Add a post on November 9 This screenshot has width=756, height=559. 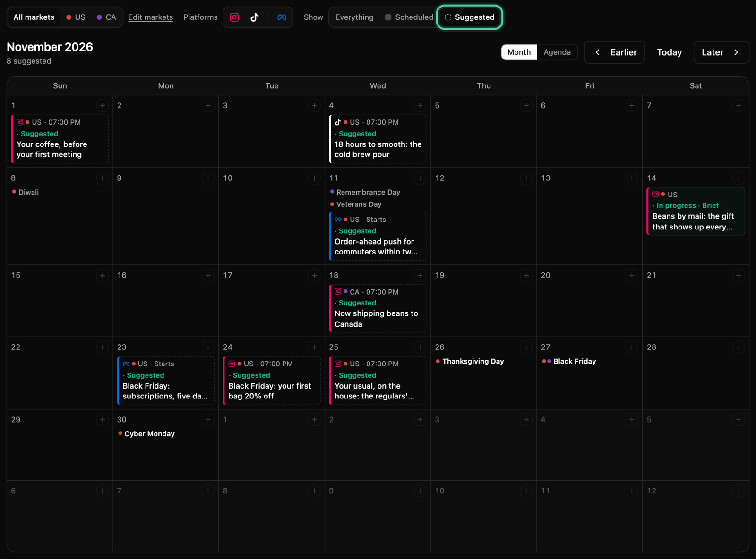tap(208, 178)
